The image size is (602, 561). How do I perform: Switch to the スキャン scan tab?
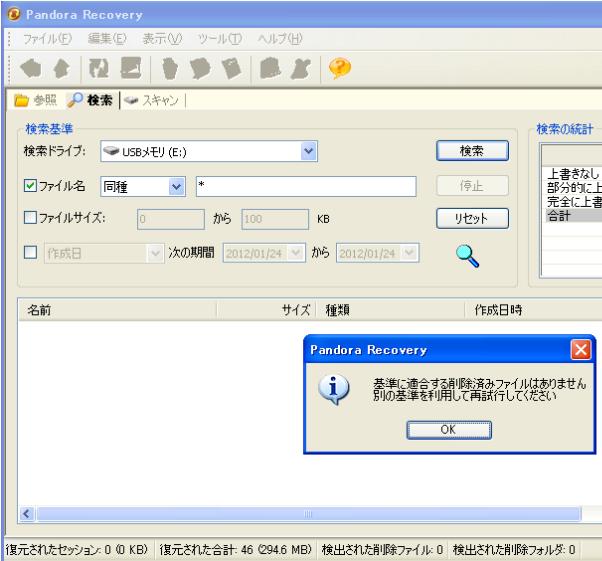pos(152,100)
